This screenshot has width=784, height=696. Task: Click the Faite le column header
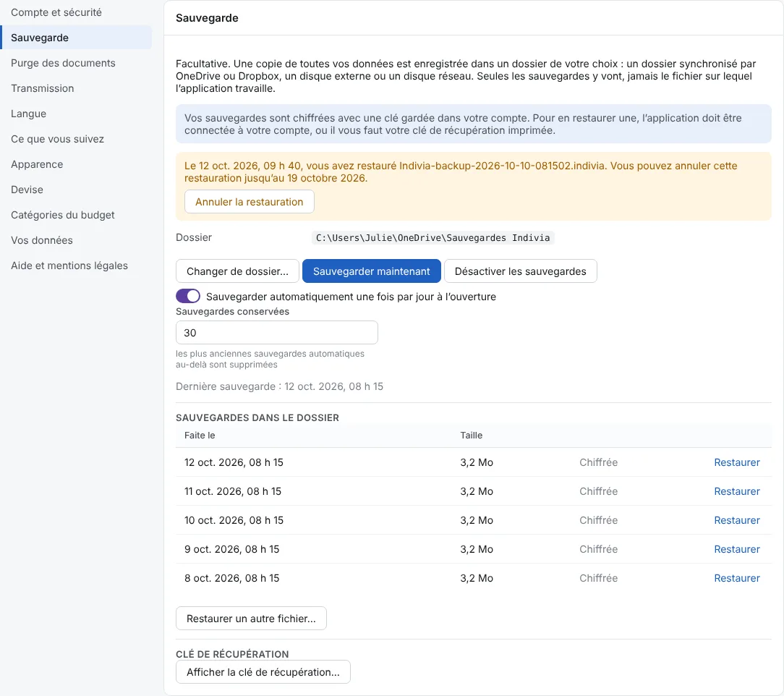click(200, 436)
